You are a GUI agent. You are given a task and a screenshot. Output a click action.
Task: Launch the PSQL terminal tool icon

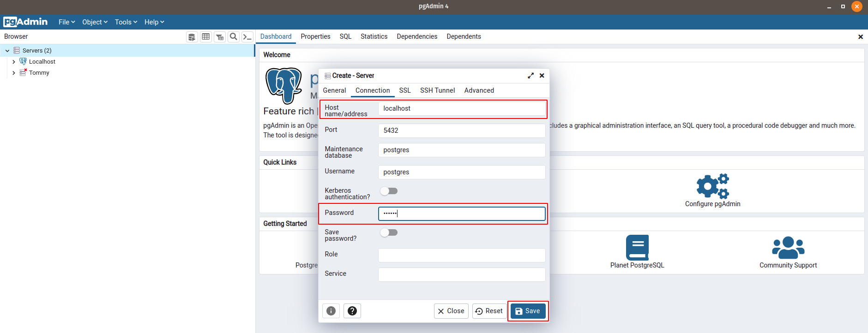[247, 37]
